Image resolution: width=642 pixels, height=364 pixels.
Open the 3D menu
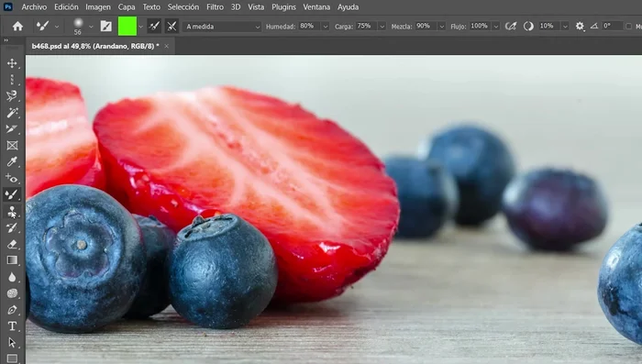click(236, 7)
